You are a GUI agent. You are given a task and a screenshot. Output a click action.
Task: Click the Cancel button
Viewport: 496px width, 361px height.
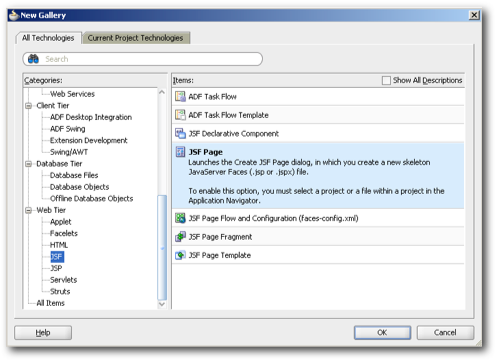pyautogui.click(x=445, y=333)
